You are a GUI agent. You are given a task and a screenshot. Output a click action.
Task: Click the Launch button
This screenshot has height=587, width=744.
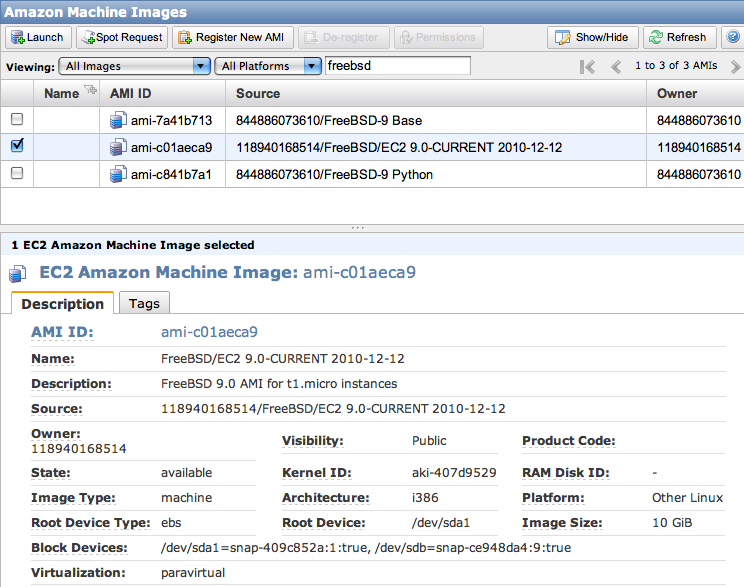38,37
